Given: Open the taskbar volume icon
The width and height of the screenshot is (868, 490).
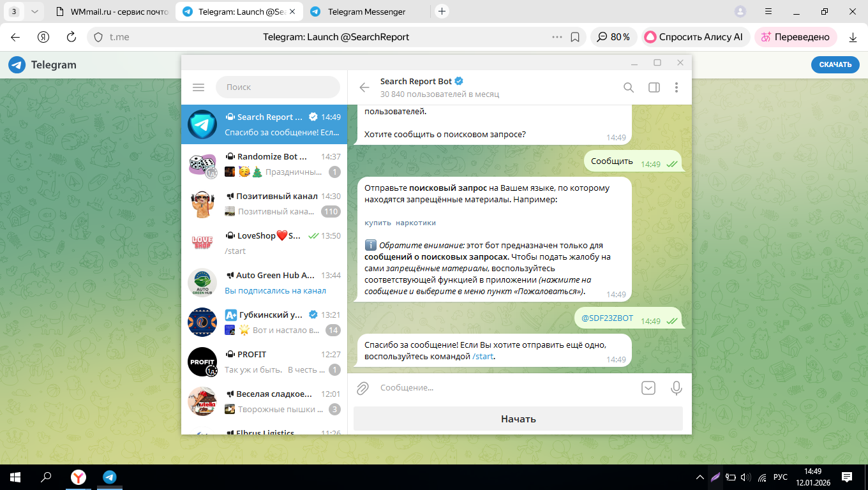Looking at the screenshot, I should pos(746,477).
